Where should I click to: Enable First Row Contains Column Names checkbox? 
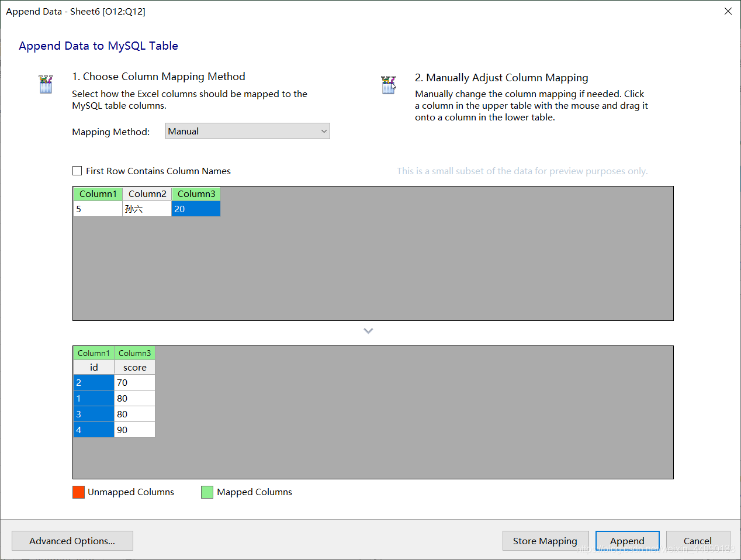click(x=77, y=171)
